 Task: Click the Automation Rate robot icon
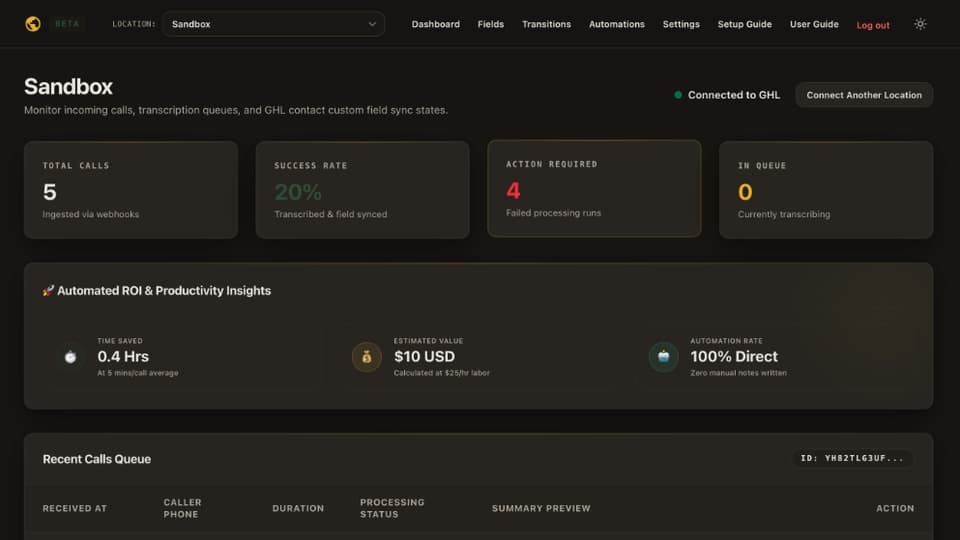tap(663, 356)
